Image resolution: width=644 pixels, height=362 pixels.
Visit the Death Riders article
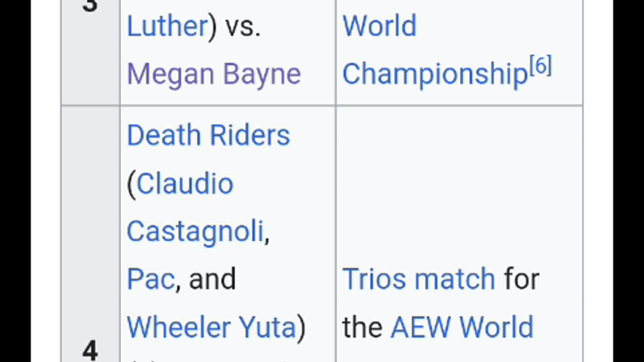pyautogui.click(x=208, y=135)
